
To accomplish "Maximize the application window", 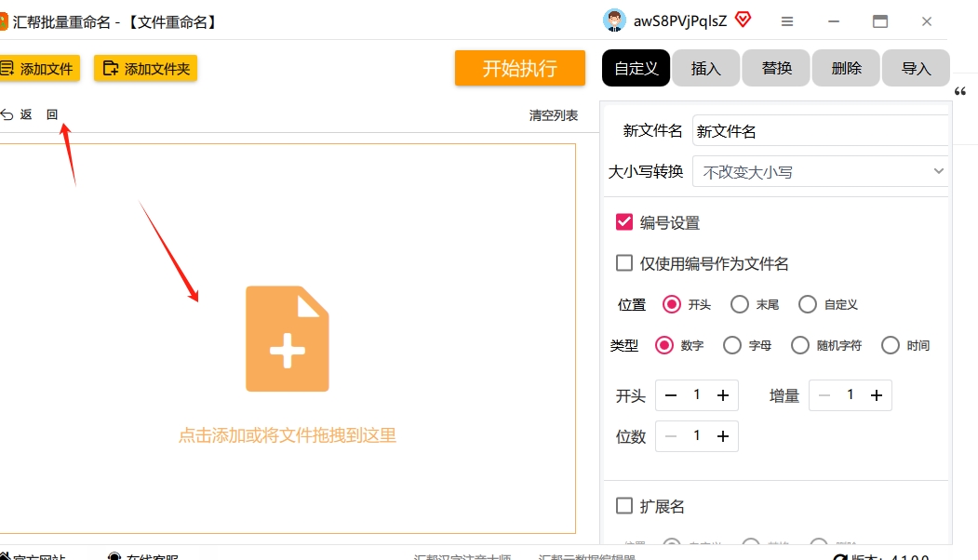I will (x=880, y=21).
